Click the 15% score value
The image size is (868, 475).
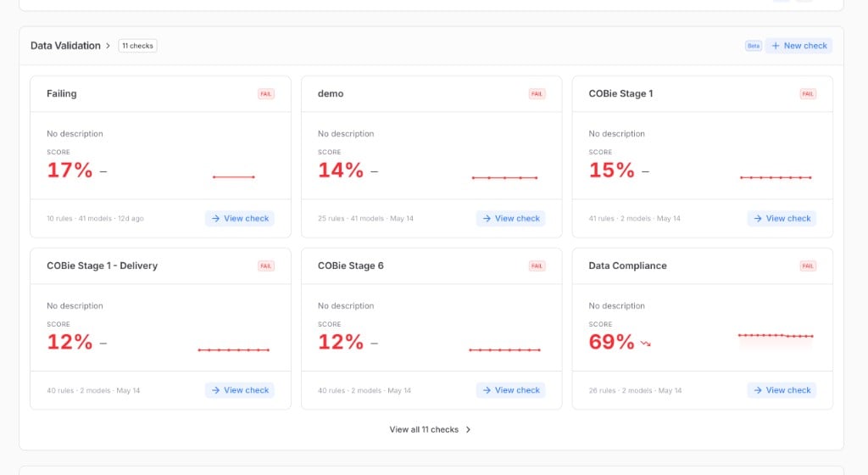click(612, 170)
